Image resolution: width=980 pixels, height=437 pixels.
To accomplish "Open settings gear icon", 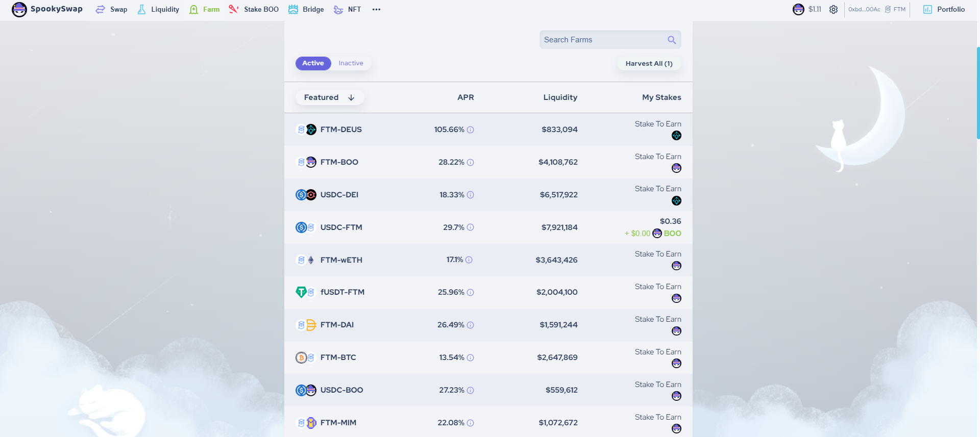I will tap(834, 9).
